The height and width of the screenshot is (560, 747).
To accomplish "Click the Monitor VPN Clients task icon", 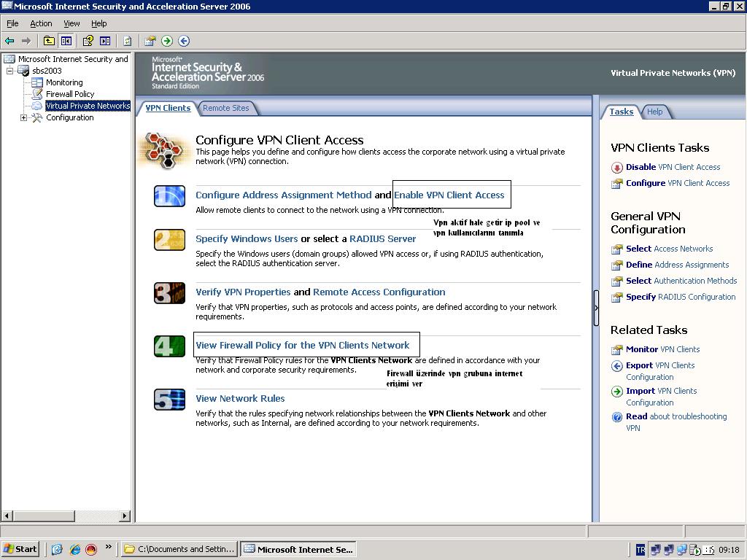I will coord(617,350).
